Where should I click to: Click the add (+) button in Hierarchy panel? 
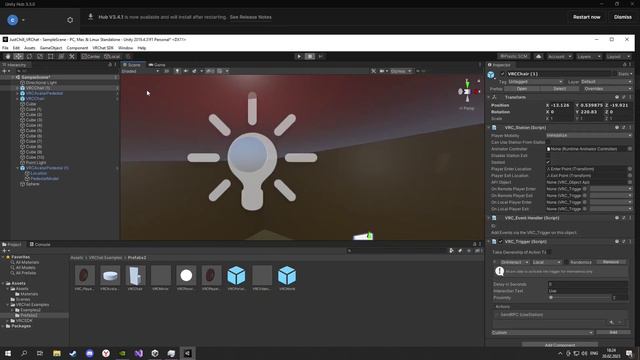(4, 71)
